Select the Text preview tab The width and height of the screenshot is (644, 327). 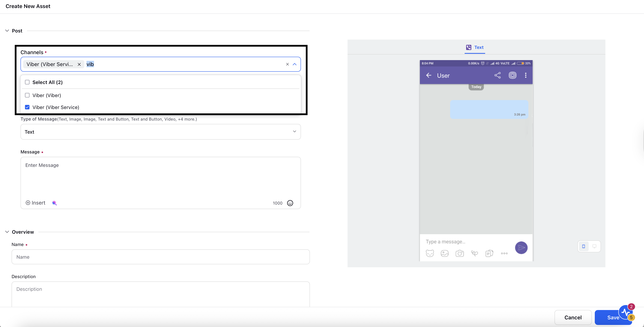(475, 47)
